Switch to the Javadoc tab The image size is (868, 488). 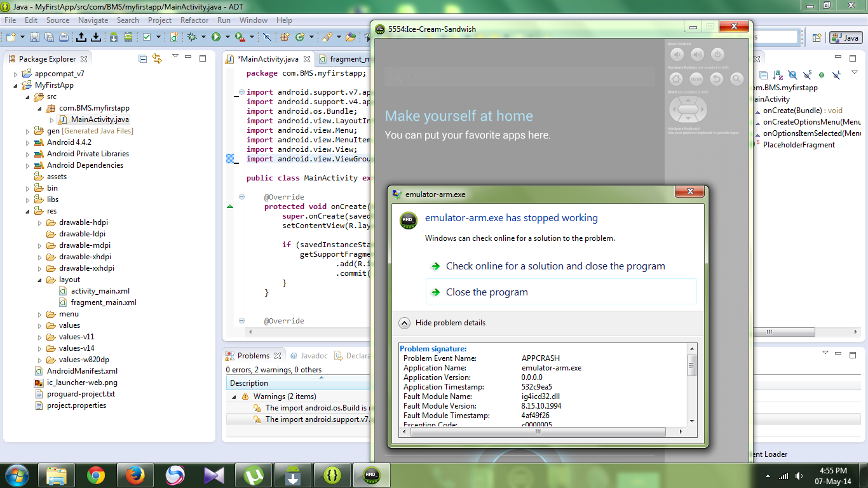(310, 356)
